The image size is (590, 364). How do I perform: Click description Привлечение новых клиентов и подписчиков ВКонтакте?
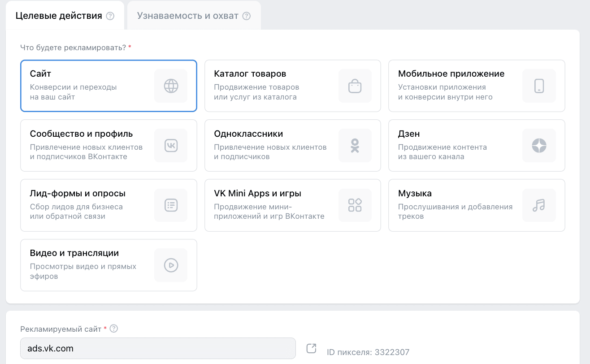(x=86, y=152)
